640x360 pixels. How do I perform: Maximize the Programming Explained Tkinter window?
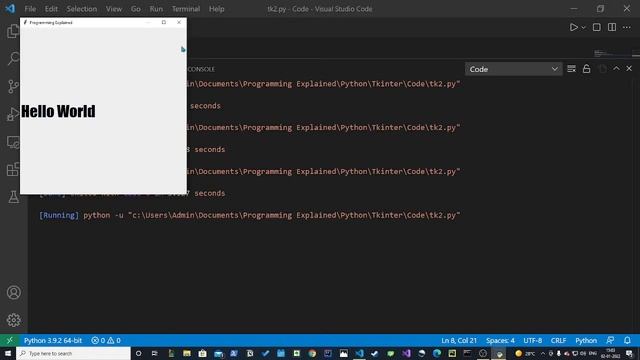(x=164, y=22)
